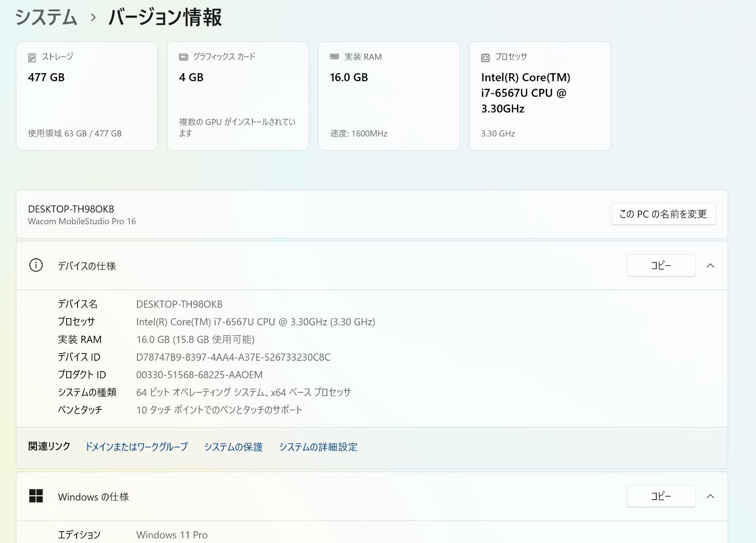Open システムの詳細設定 link
Image resolution: width=756 pixels, height=543 pixels.
[319, 447]
